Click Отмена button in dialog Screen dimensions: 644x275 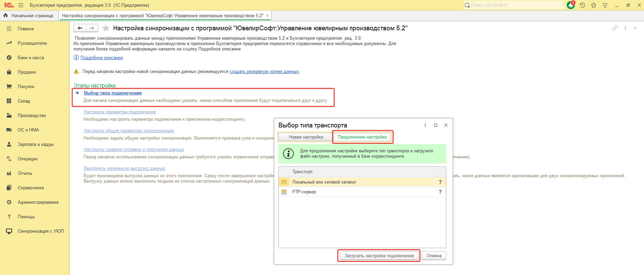coord(434,256)
